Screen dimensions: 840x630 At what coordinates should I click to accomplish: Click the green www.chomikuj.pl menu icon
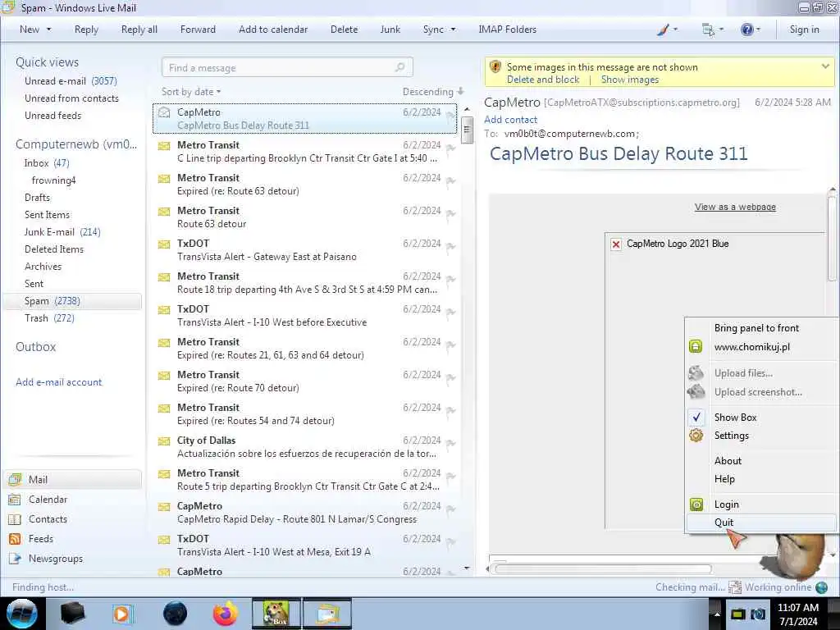click(x=696, y=346)
